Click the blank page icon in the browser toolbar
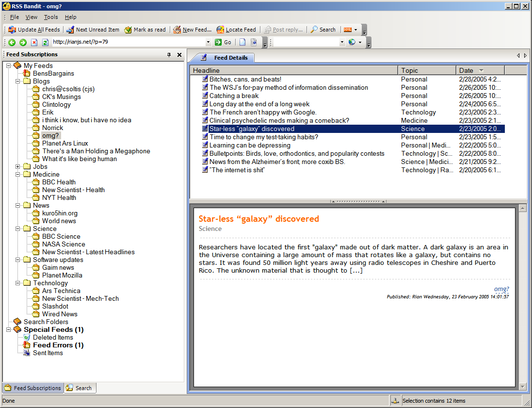 pos(242,42)
